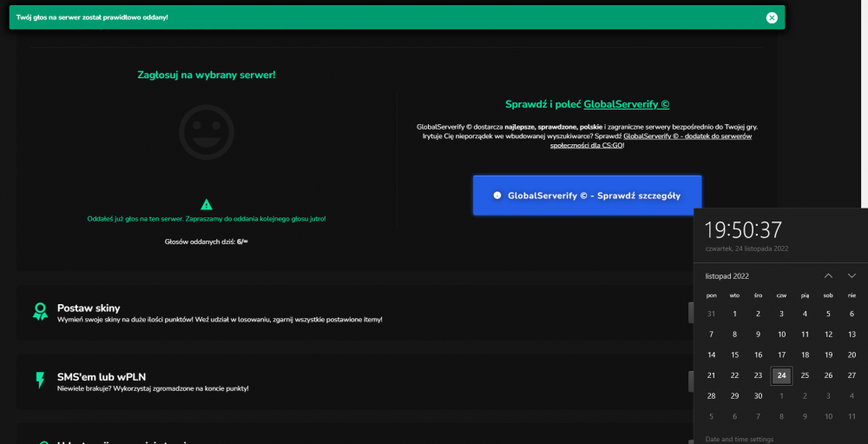This screenshot has width=868, height=444.
Task: Select November 28 in calendar
Action: pos(712,395)
